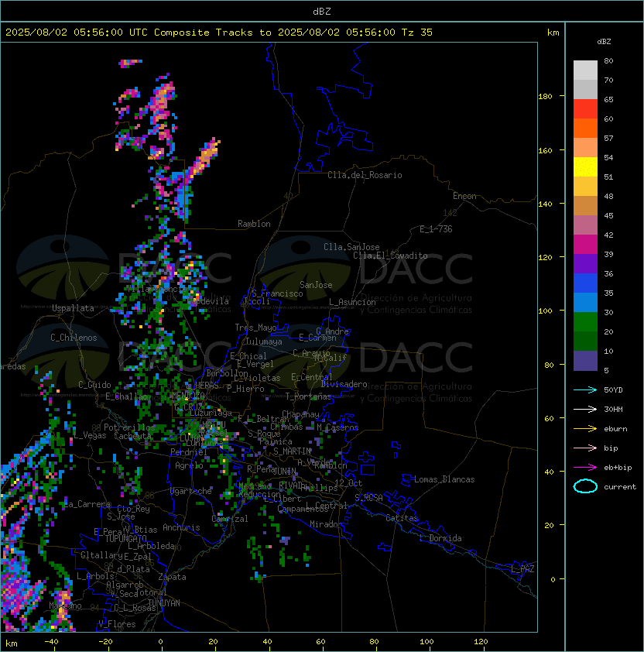Click the L_Asuncion place label
This screenshot has width=644, height=652.
pos(352,302)
